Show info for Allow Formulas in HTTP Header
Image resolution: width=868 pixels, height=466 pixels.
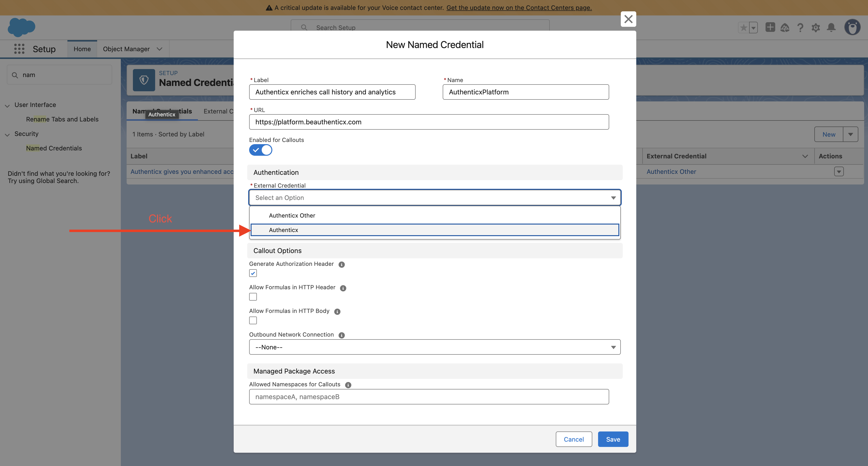tap(343, 288)
